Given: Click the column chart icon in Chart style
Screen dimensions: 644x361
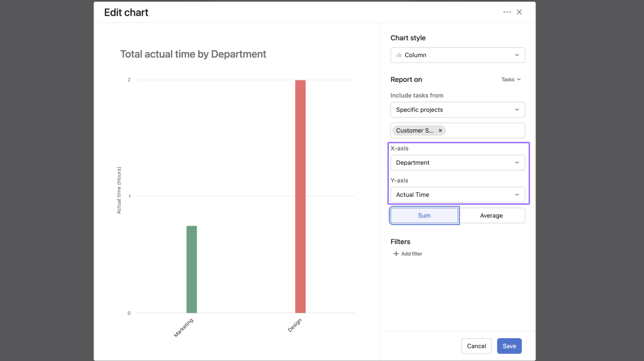Looking at the screenshot, I should (399, 55).
